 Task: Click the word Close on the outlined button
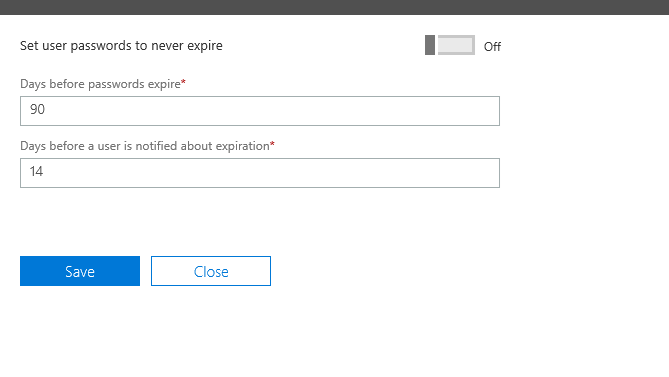point(211,272)
